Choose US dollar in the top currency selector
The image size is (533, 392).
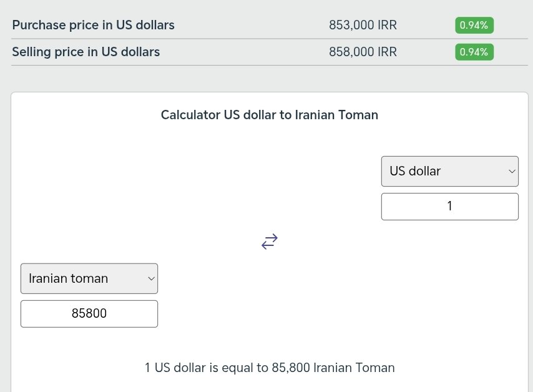449,171
